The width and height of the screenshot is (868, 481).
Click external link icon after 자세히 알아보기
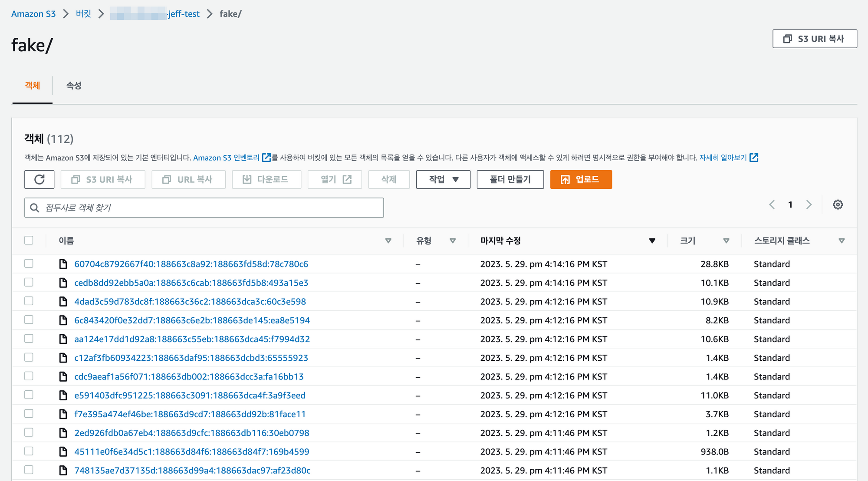754,158
